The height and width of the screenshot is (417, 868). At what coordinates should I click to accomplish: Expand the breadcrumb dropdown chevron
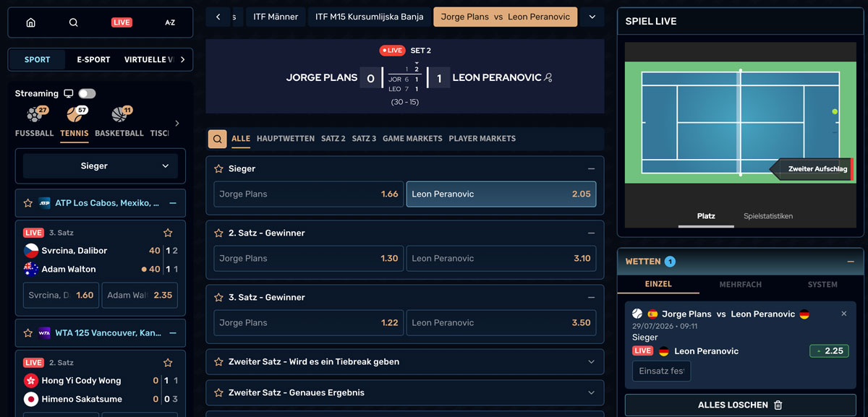(x=592, y=17)
